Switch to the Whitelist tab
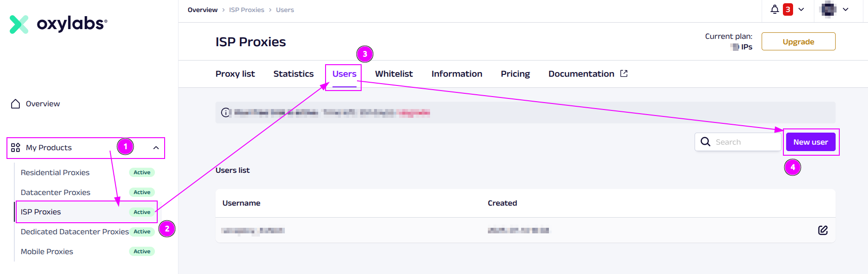This screenshot has width=868, height=274. 394,74
